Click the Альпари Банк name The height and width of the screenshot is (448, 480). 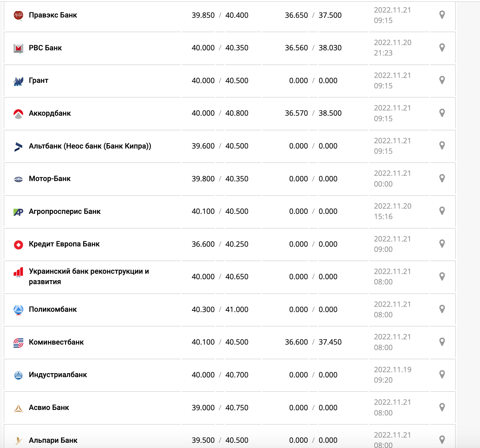coord(53,440)
